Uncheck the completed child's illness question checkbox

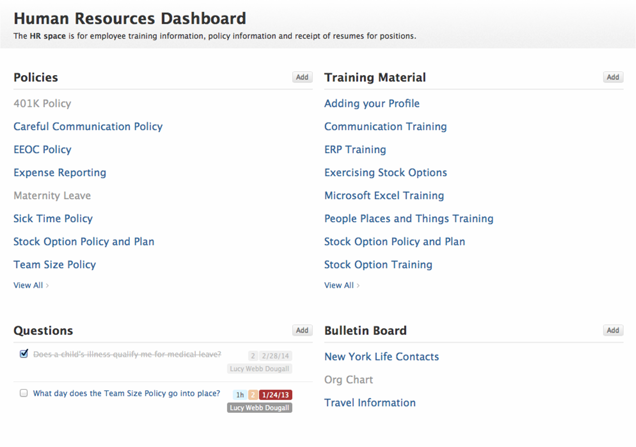point(24,354)
